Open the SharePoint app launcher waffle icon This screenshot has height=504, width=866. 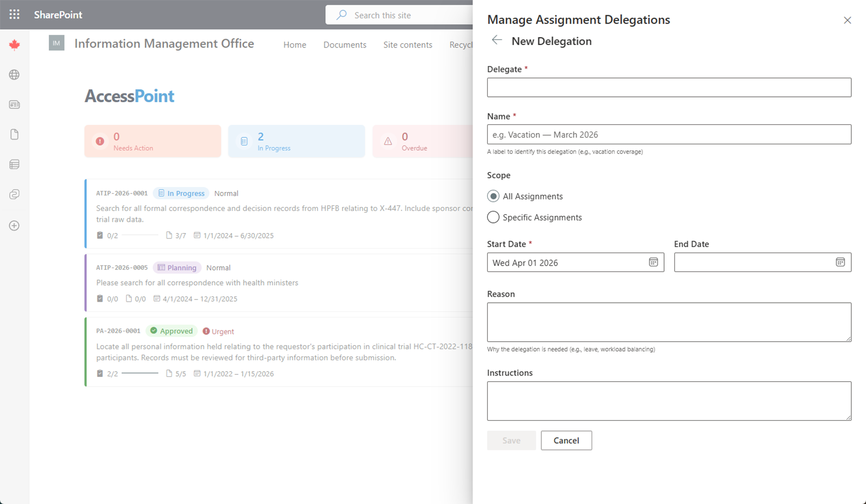pos(14,14)
